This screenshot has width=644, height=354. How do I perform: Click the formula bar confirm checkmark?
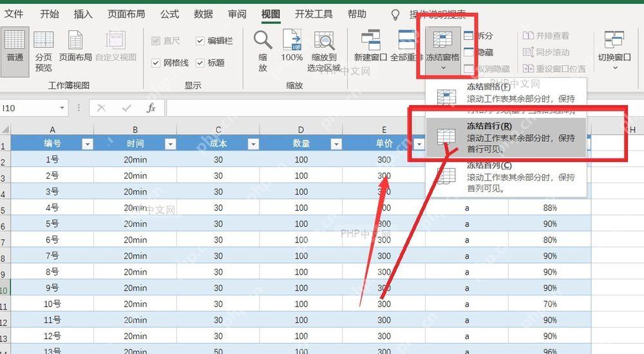coord(126,108)
